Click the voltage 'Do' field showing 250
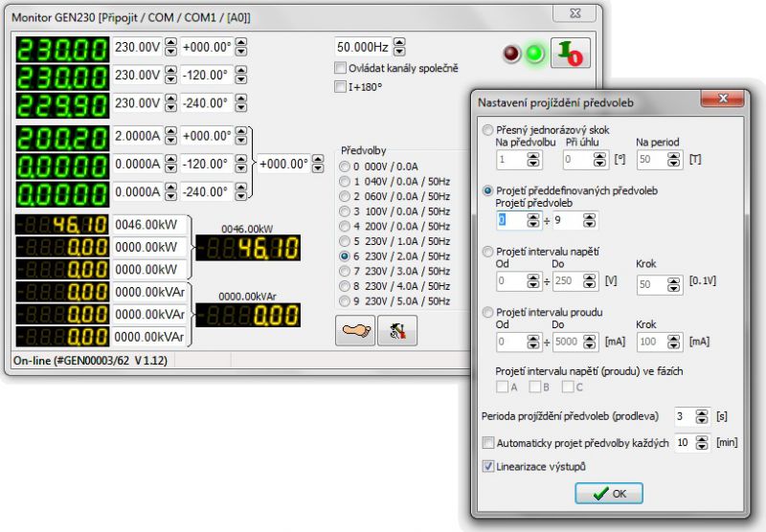This screenshot has width=766, height=532. 568,281
